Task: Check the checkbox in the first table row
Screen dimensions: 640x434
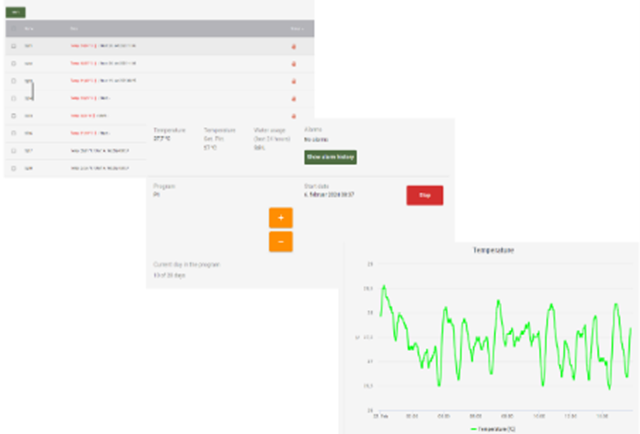Action: (x=13, y=46)
